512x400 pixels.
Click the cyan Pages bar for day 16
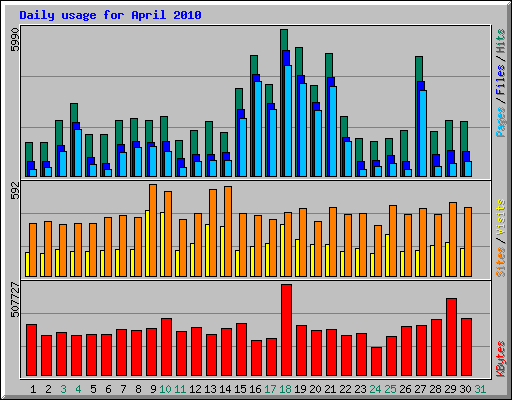coord(258,129)
